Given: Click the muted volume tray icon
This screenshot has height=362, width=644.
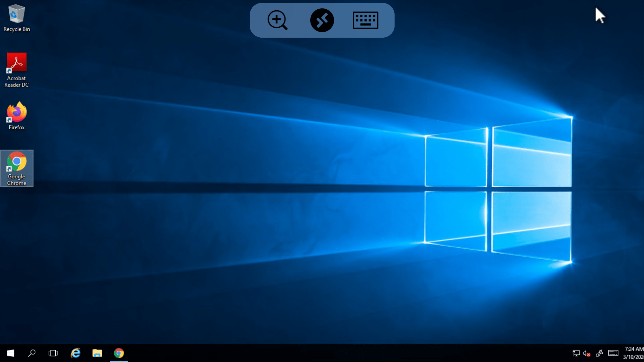Looking at the screenshot, I should click(x=587, y=353).
